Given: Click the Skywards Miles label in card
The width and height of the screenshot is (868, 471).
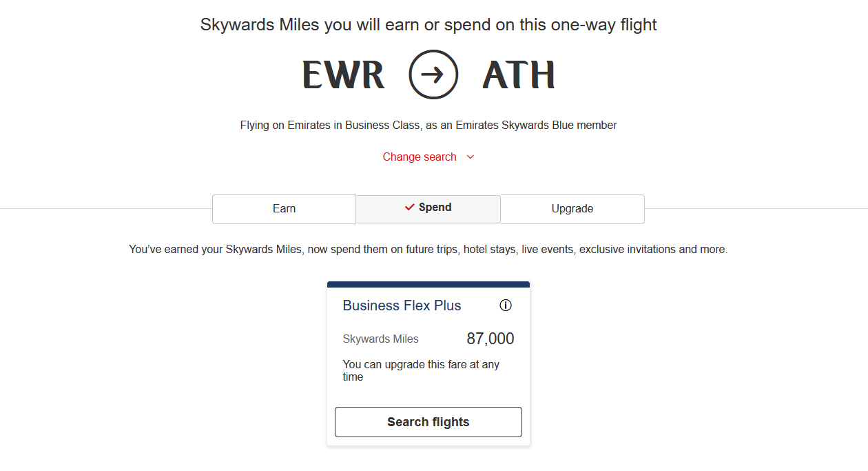Looking at the screenshot, I should coord(380,339).
